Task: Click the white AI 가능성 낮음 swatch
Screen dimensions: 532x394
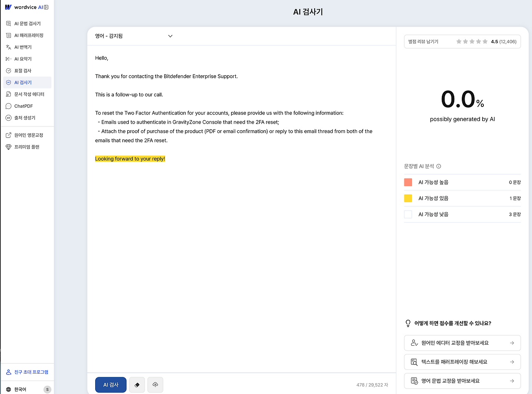Action: (408, 214)
